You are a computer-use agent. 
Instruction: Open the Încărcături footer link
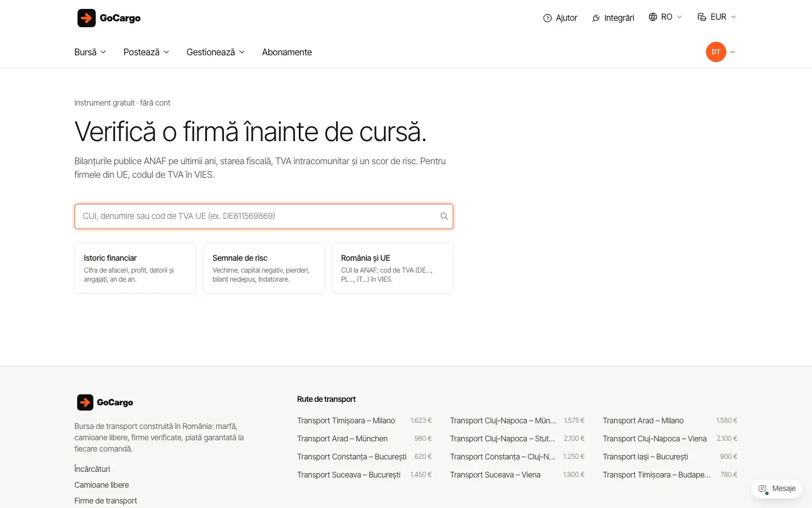click(92, 469)
